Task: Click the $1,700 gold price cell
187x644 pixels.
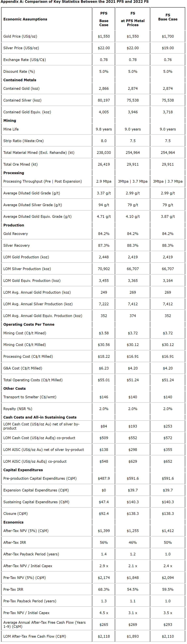Action: point(168,36)
